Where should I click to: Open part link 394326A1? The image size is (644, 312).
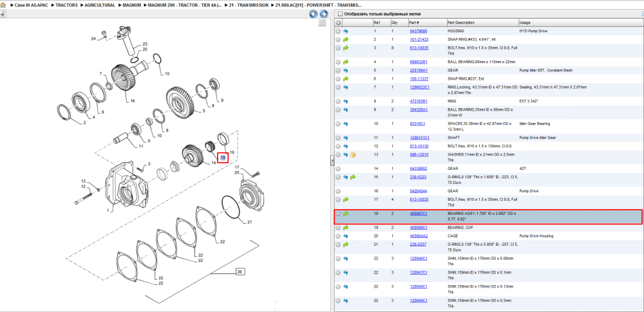tap(419, 109)
